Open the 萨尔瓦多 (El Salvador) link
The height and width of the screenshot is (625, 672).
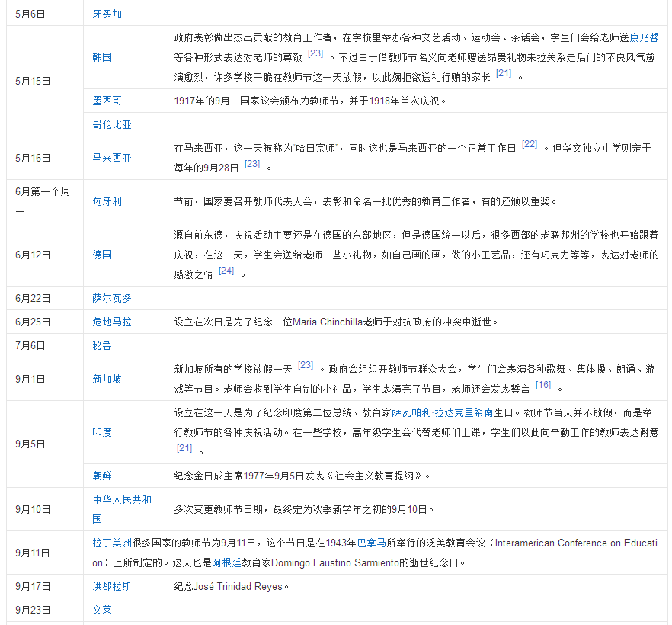coord(112,298)
